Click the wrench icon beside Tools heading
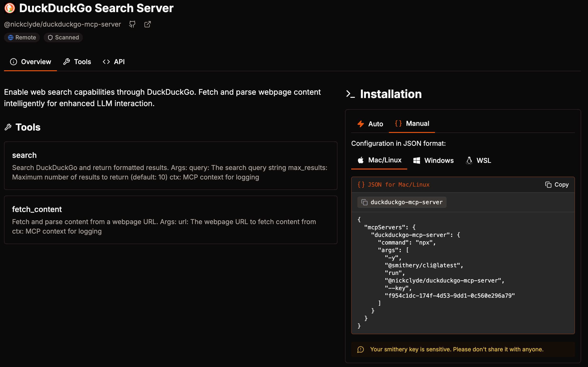 tap(8, 127)
